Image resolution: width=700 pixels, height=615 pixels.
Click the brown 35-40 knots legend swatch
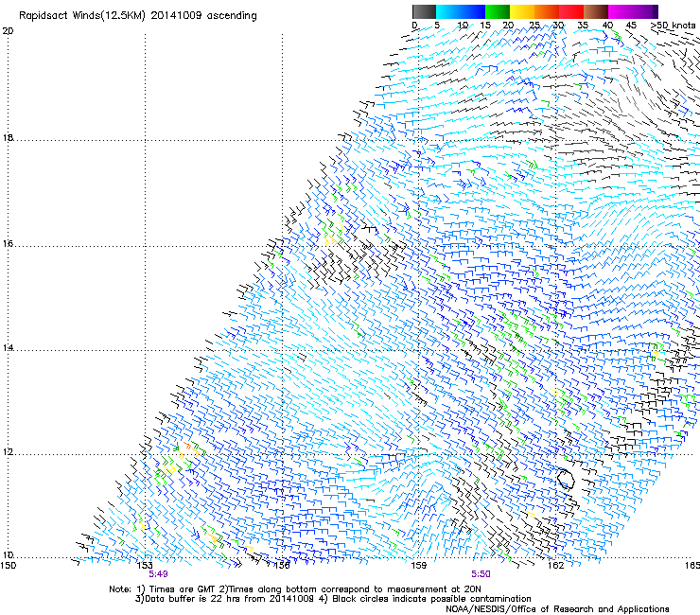596,11
